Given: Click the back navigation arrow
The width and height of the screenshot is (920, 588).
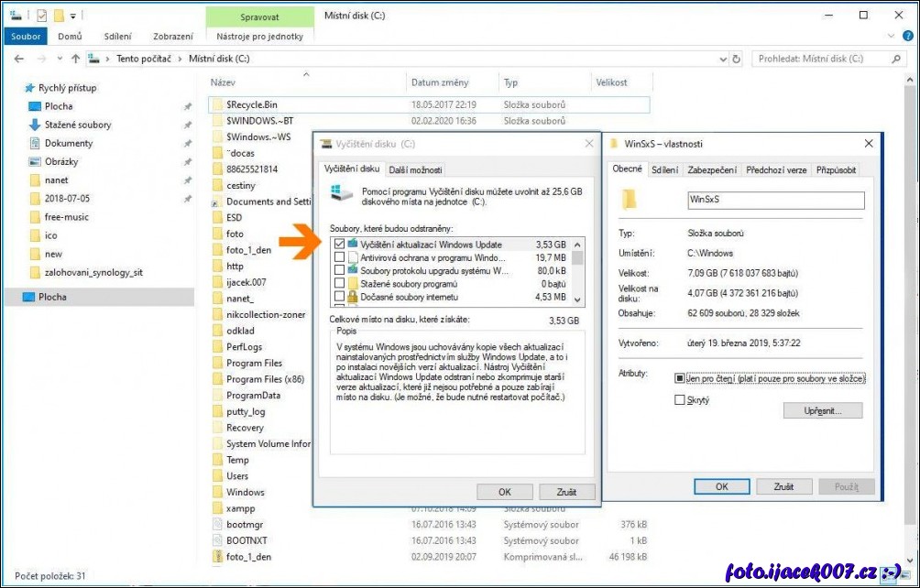Looking at the screenshot, I should click(20, 59).
